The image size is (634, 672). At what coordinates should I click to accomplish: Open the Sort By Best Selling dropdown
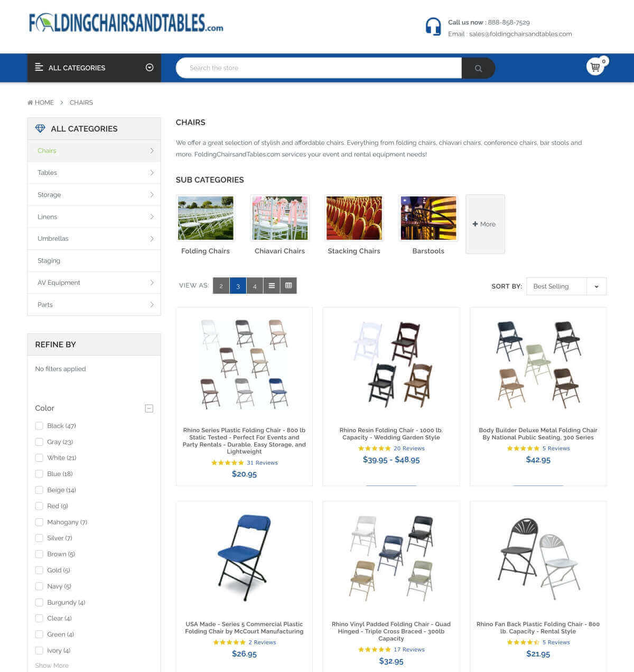pyautogui.click(x=566, y=286)
